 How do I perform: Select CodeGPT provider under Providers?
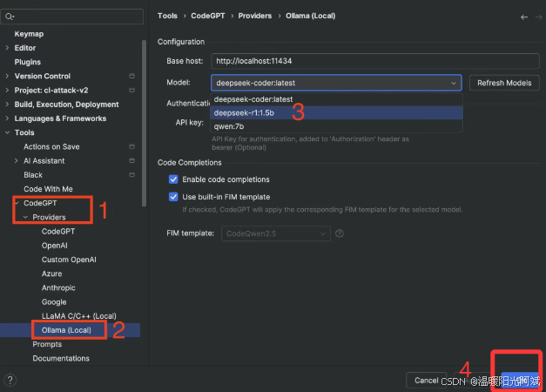58,232
